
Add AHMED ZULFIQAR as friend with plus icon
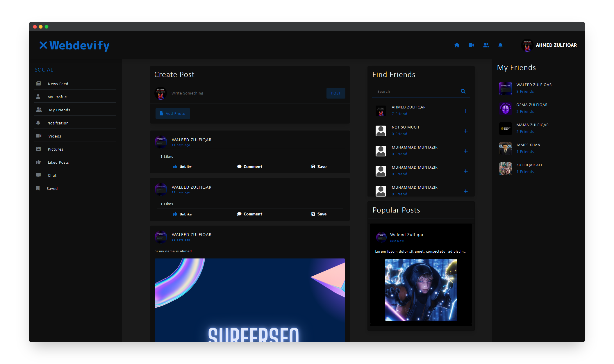tap(466, 111)
